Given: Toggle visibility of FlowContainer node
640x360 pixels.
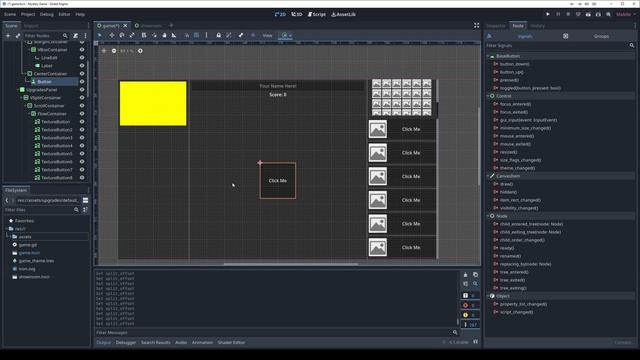Looking at the screenshot, I should click(x=82, y=114).
